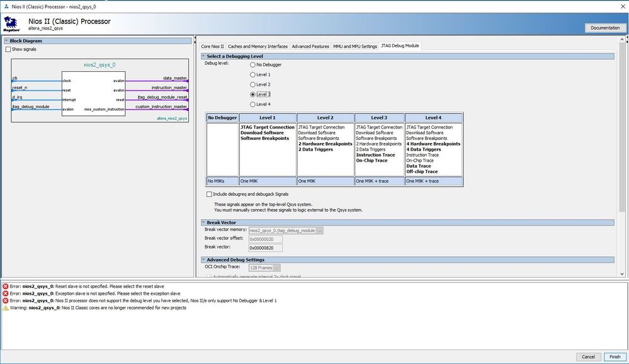This screenshot has height=364, width=629.
Task: Enable the Show signals checkbox
Action: 8,49
